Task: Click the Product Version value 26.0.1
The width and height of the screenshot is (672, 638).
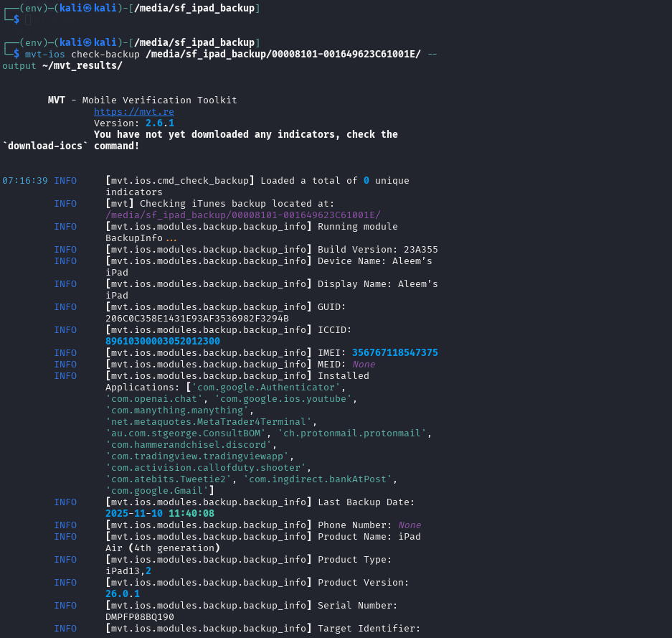Action: (x=122, y=594)
